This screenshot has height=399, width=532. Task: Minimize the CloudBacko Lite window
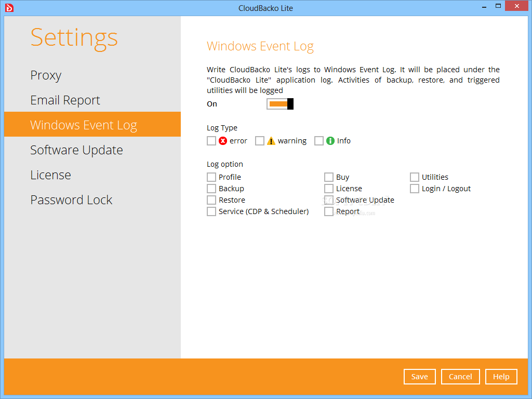pos(484,6)
